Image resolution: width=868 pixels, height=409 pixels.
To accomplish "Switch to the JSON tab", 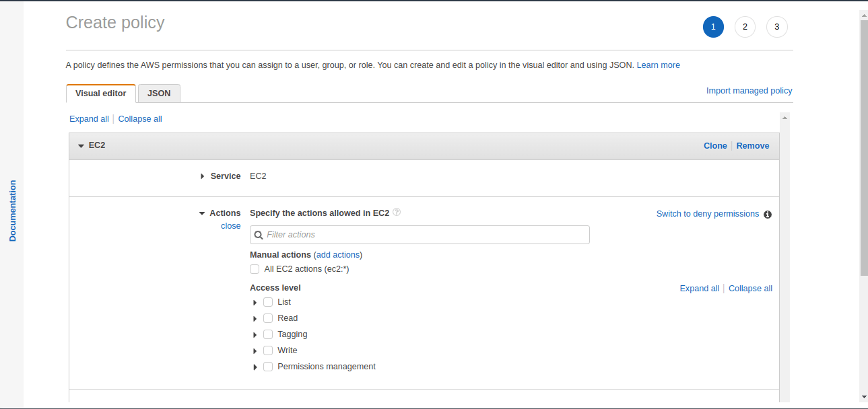I will (x=159, y=94).
